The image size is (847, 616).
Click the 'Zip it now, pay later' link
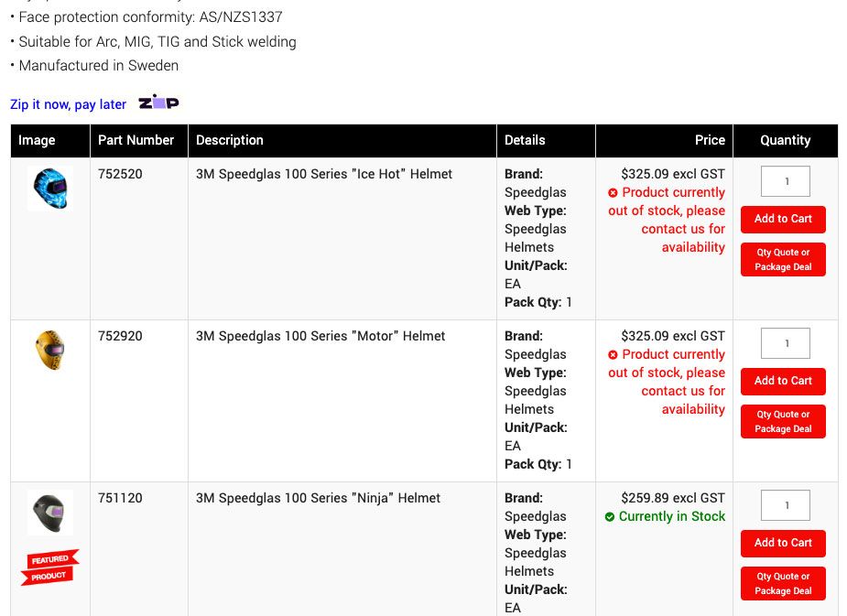[x=68, y=104]
